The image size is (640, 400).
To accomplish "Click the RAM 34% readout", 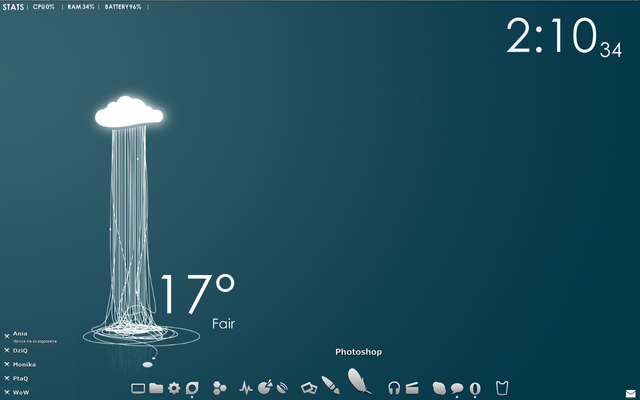I will point(81,7).
